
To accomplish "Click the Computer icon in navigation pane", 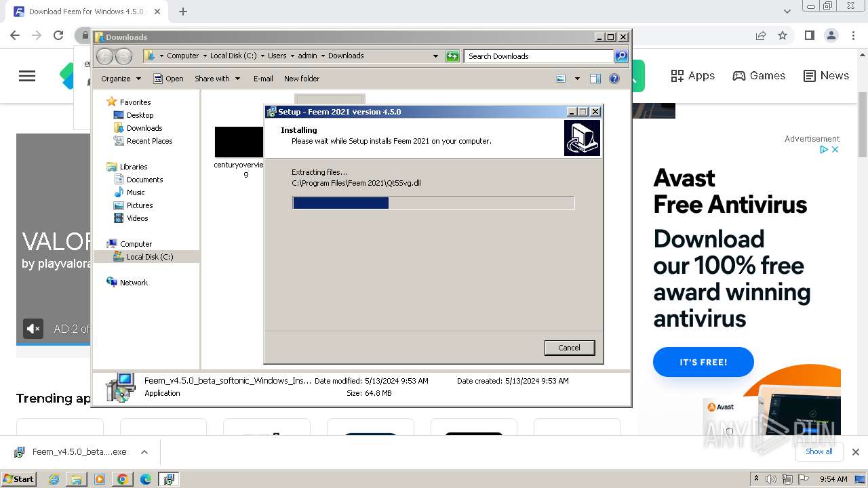I will coord(112,244).
